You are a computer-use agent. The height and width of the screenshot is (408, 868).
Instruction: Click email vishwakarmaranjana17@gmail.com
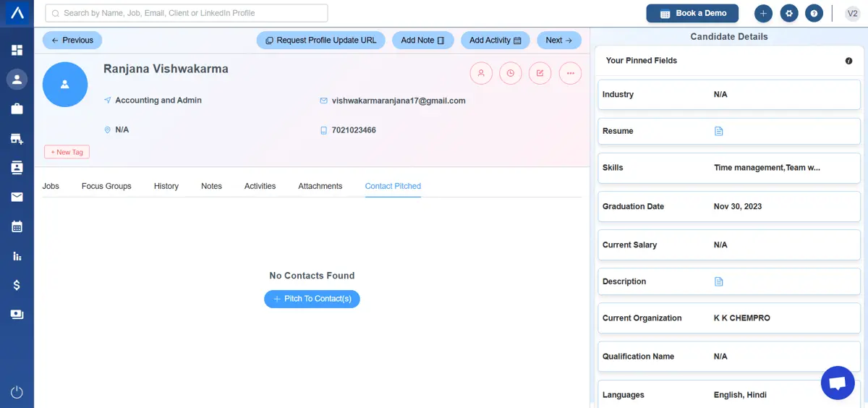399,101
